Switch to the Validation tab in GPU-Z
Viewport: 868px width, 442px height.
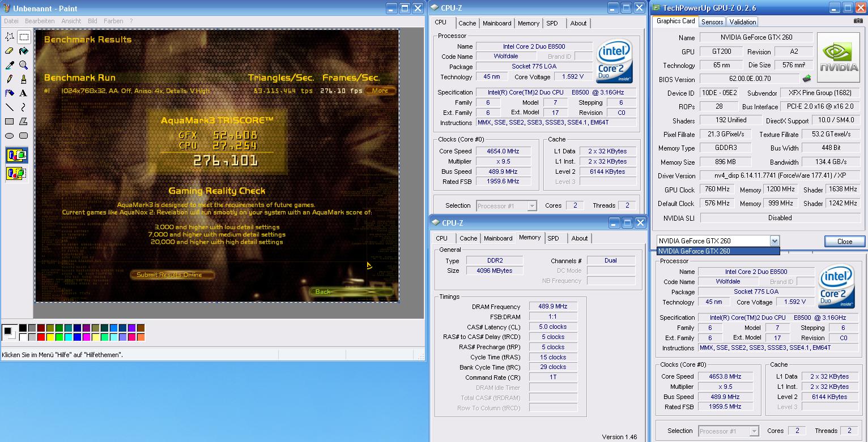click(743, 22)
